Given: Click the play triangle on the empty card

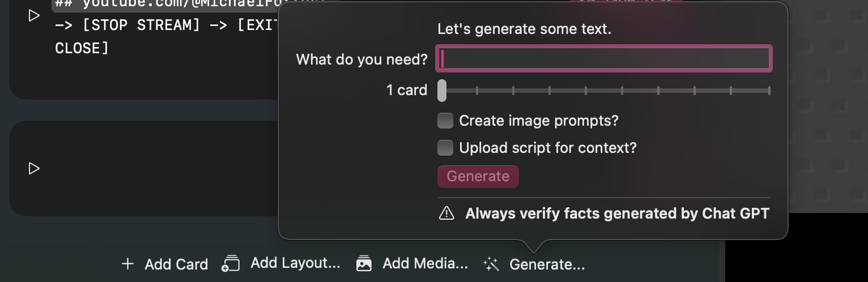Looking at the screenshot, I should click(34, 168).
